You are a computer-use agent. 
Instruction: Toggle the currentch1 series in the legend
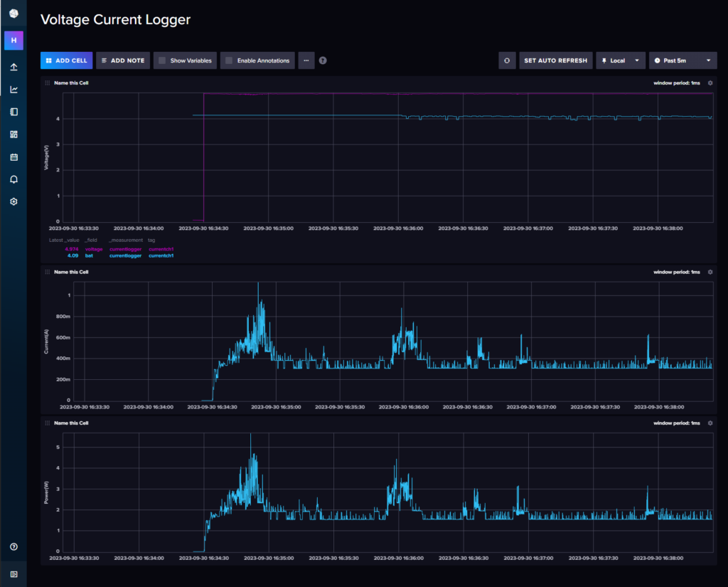(161, 250)
